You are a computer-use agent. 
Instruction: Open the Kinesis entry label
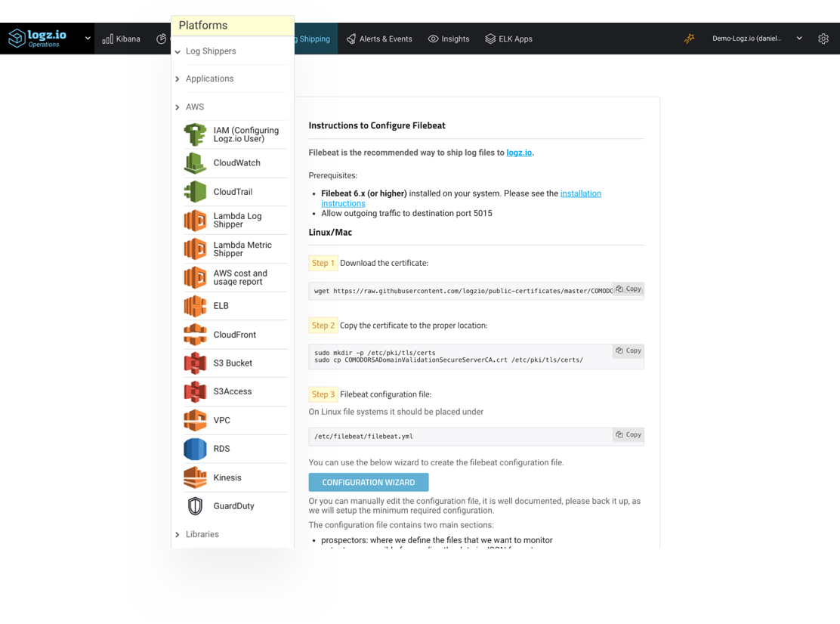(227, 477)
